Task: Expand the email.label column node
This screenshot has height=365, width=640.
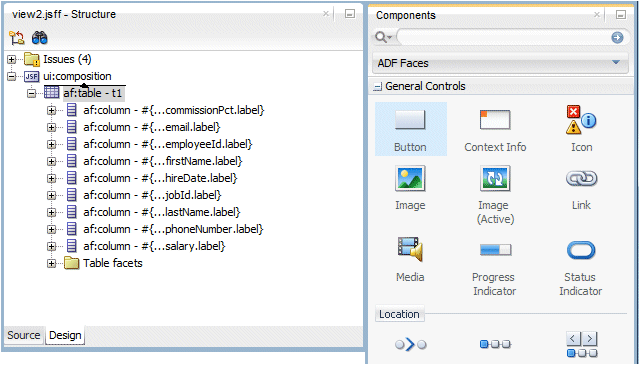Action: (51, 127)
